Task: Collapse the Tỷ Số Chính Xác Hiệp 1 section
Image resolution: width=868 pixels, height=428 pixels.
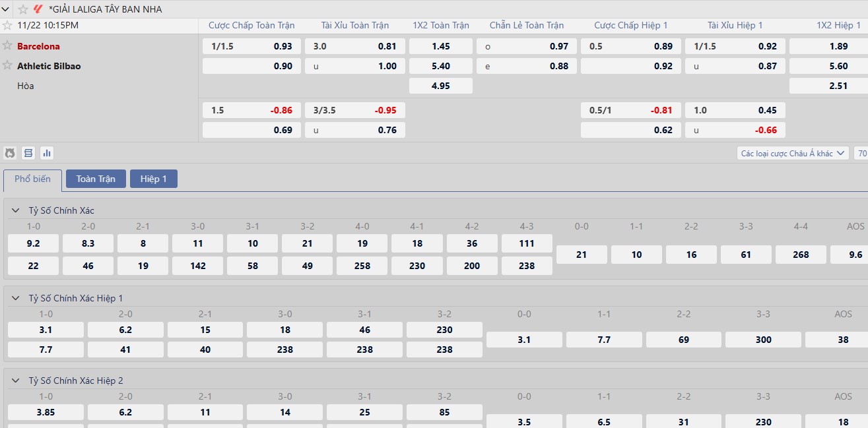Action: coord(15,298)
